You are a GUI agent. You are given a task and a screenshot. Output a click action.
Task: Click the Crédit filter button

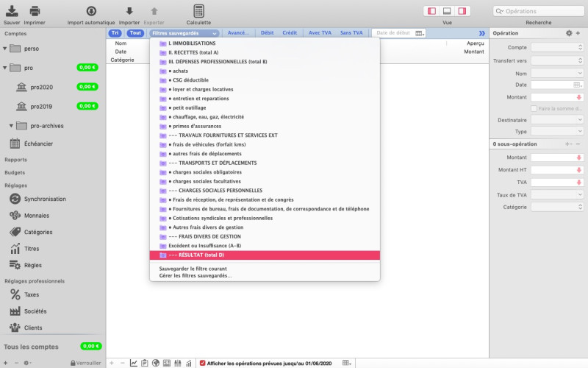coord(290,33)
